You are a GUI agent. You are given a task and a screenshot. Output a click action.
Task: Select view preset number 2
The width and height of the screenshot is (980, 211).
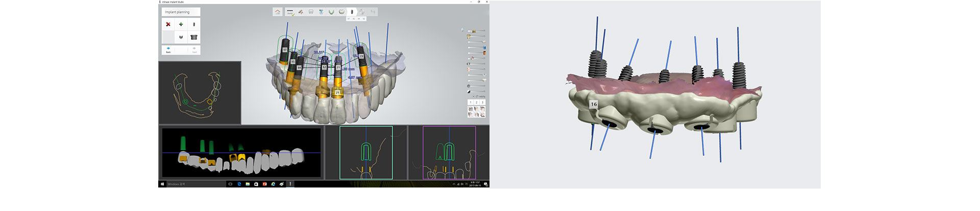pos(476,102)
